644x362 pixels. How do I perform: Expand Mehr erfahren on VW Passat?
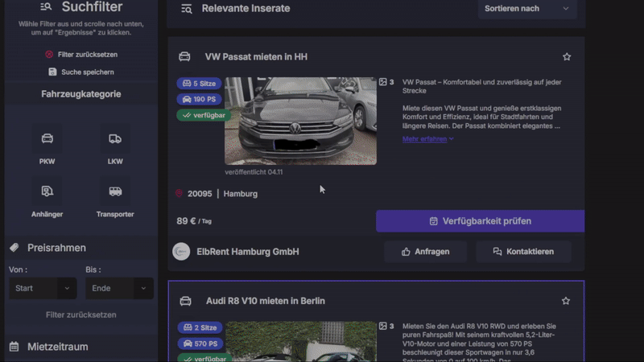pos(427,139)
